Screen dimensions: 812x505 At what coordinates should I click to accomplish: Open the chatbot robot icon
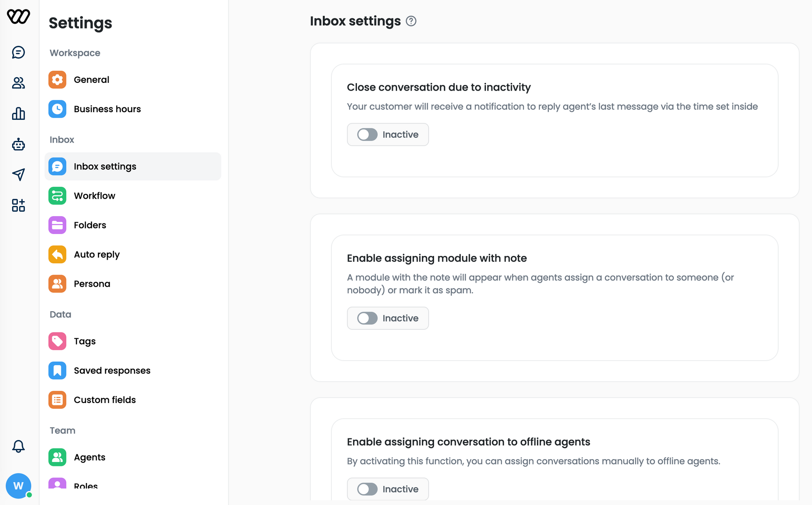(18, 144)
